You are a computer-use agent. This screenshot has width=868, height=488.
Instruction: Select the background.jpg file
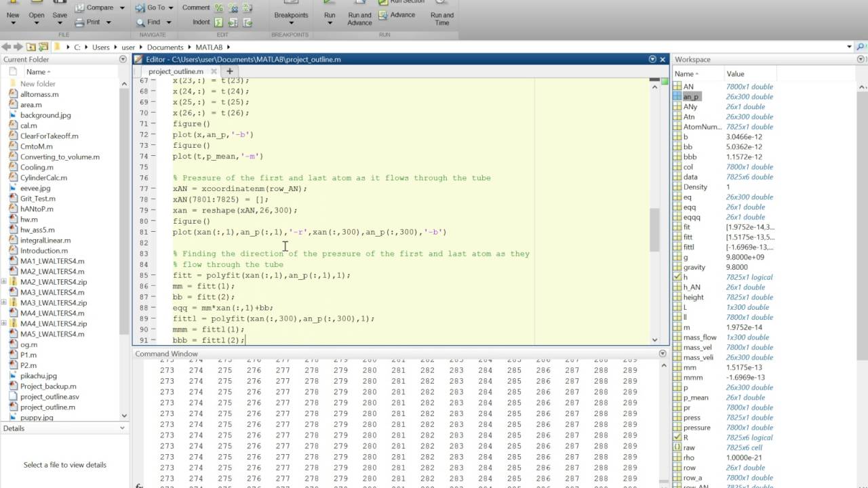pos(45,115)
